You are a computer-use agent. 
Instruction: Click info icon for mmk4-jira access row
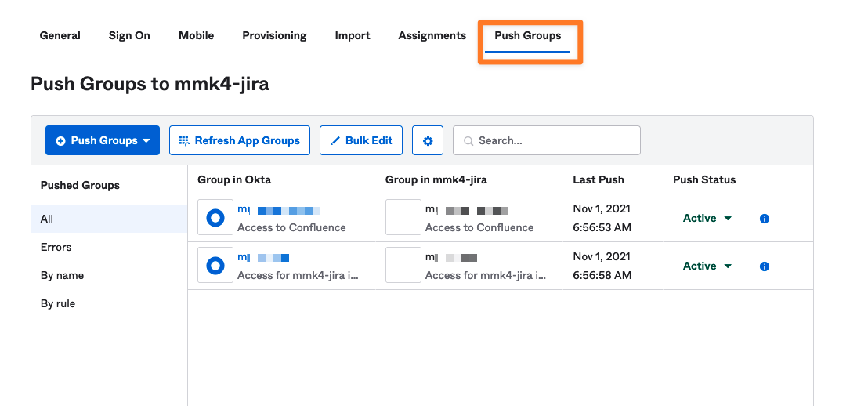(x=765, y=266)
